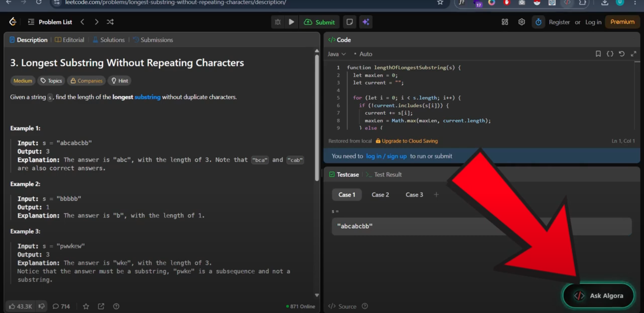Viewport: 644px width, 313px height.
Task: Click the log in / sign up link
Action: click(386, 156)
